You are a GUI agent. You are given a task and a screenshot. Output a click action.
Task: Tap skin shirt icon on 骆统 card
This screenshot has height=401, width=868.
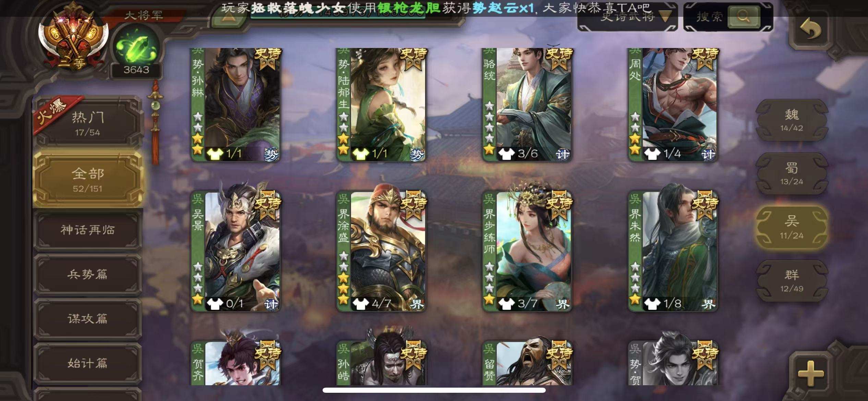click(x=506, y=154)
